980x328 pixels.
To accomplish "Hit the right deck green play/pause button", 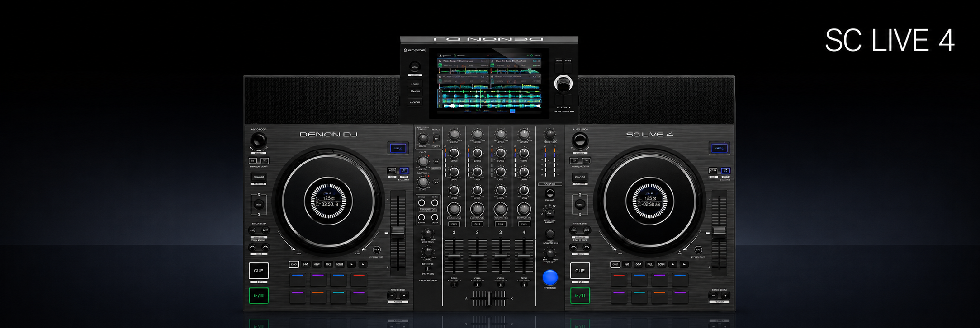I will [580, 295].
